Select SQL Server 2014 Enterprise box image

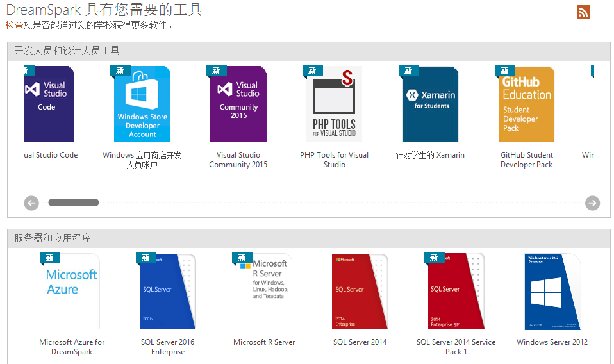click(360, 291)
